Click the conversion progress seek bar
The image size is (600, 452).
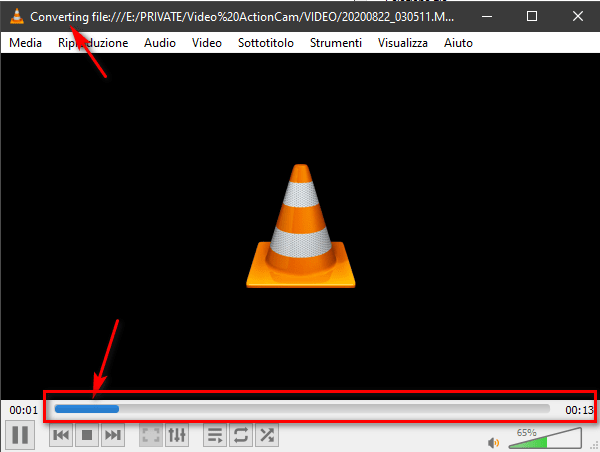[302, 409]
